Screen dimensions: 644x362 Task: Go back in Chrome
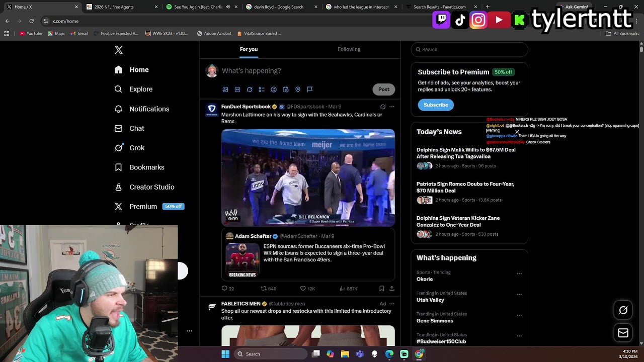click(x=7, y=21)
